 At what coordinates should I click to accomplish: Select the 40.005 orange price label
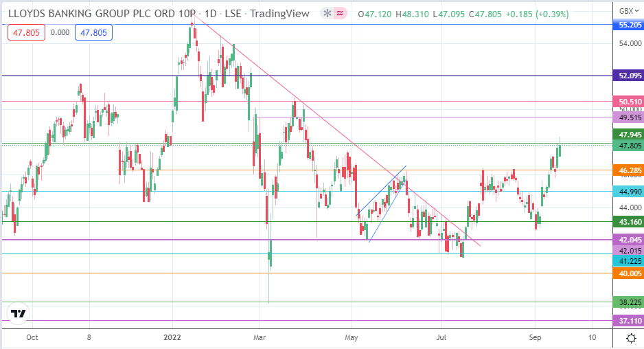[x=628, y=273]
